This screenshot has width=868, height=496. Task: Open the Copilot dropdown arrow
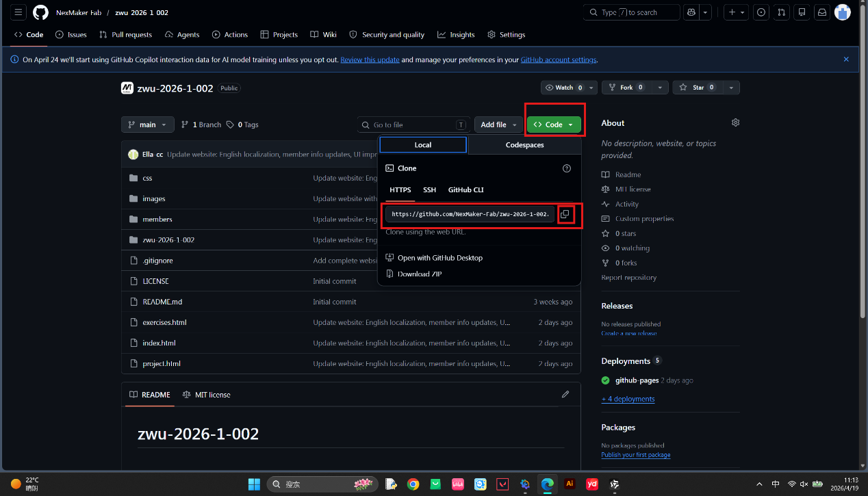coord(705,12)
